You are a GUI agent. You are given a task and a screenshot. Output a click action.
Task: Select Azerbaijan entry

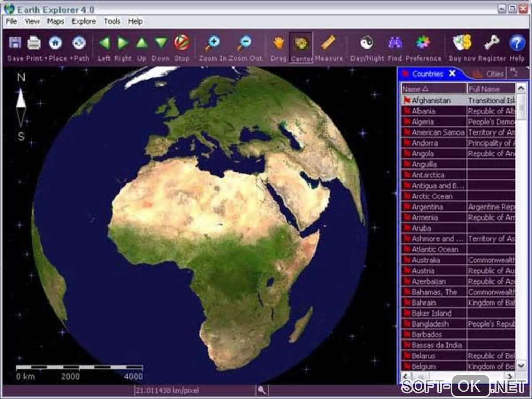(x=458, y=281)
